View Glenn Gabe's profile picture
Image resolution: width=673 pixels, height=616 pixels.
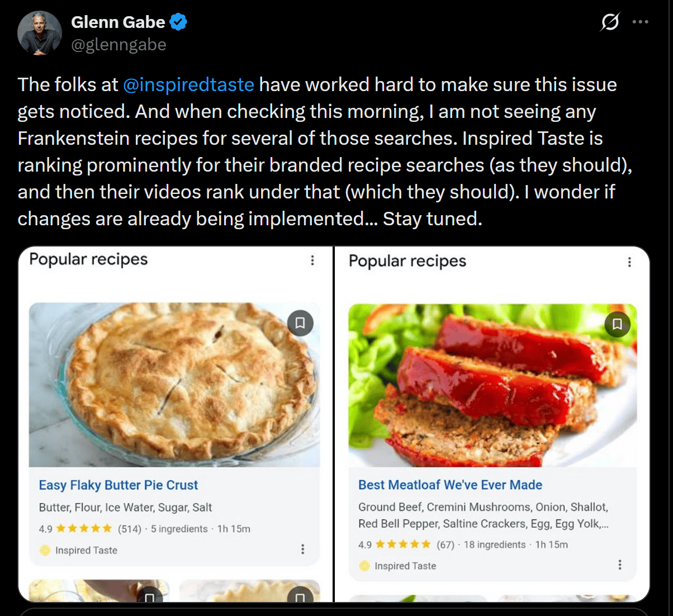40,32
